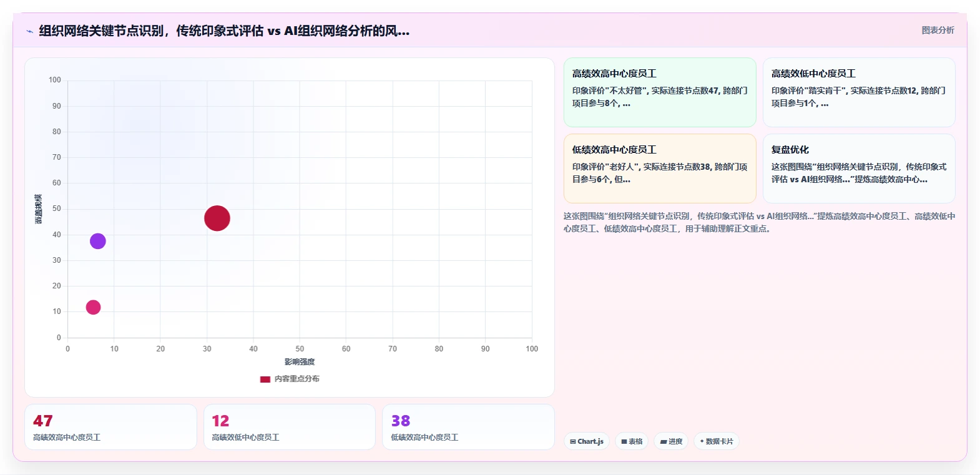980x475 pixels.
Task: Click the y-axis tick label 100
Action: (55, 80)
